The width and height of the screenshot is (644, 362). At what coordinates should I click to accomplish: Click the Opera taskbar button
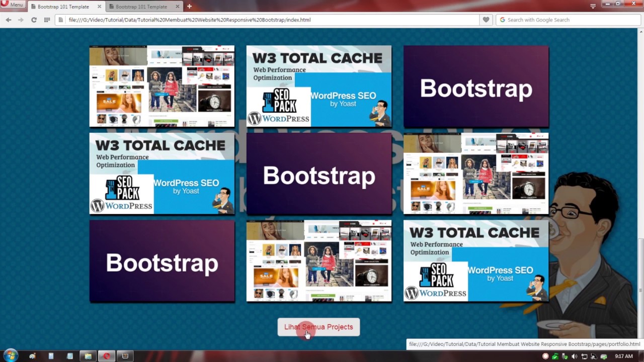click(106, 356)
